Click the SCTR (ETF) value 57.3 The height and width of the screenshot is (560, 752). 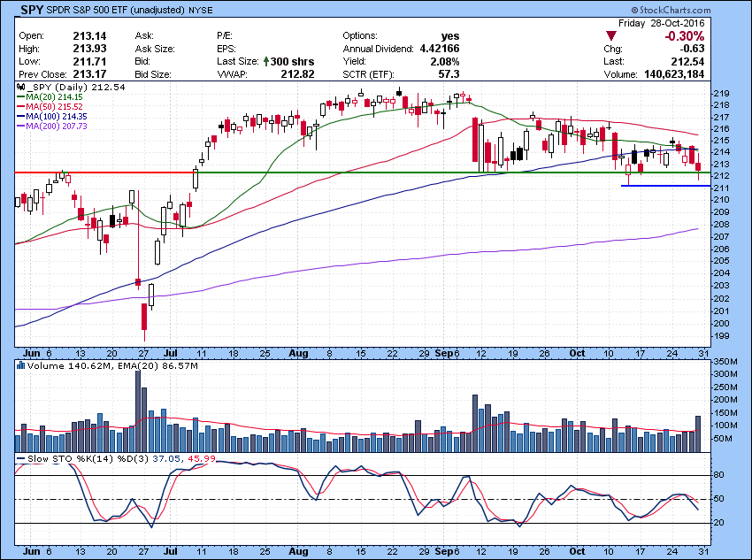click(449, 74)
